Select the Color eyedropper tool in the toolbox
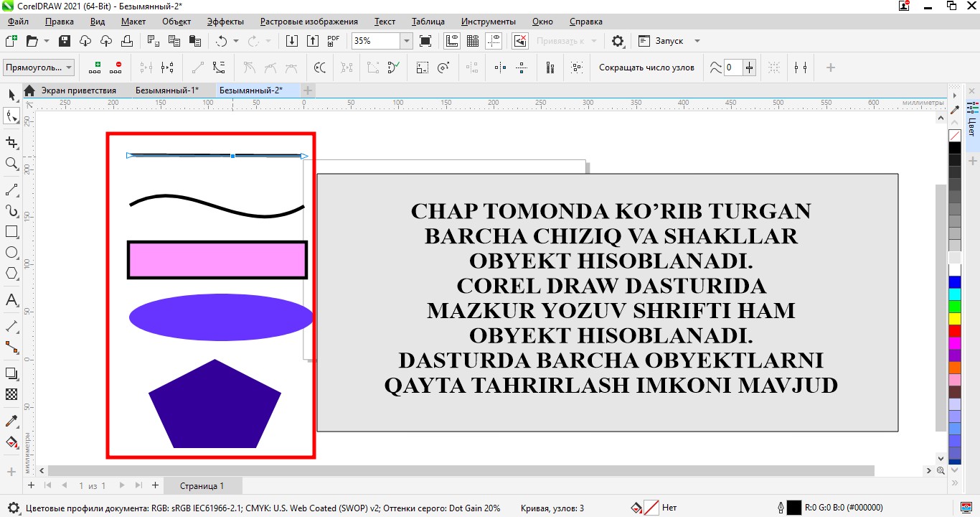 pyautogui.click(x=11, y=420)
